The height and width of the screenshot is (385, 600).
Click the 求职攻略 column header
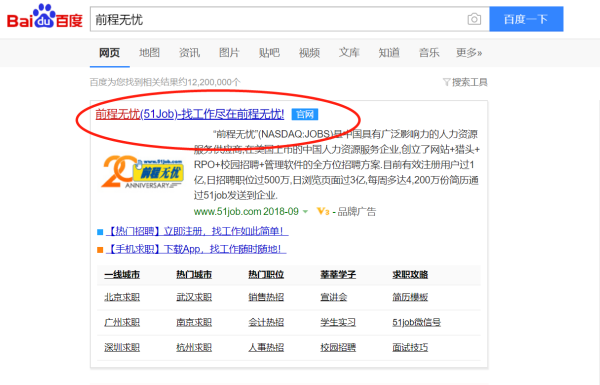tap(410, 274)
